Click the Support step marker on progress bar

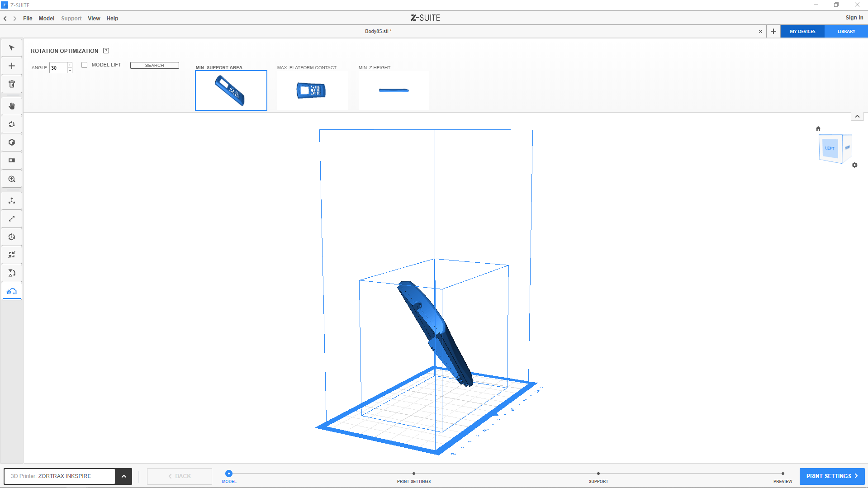tap(598, 474)
